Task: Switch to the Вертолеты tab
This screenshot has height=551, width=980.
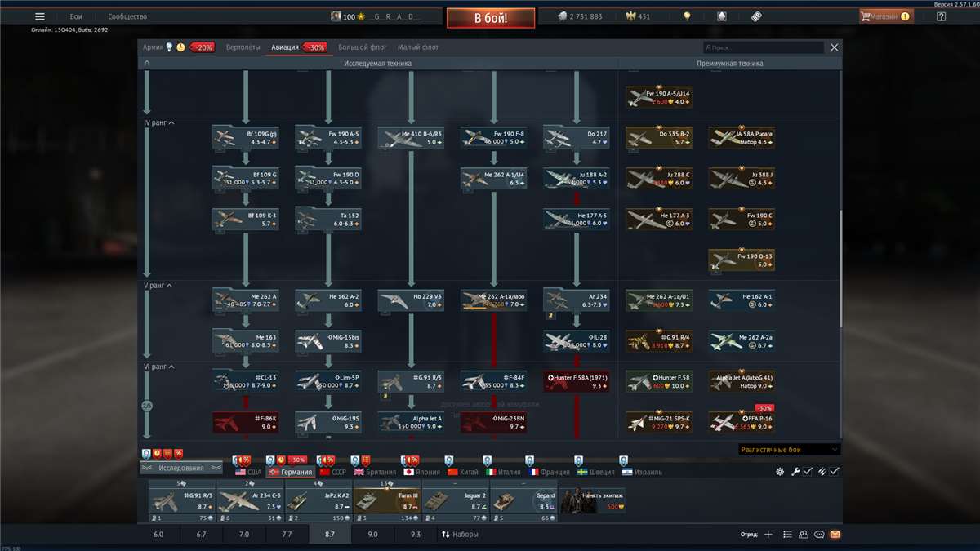Action: click(x=244, y=47)
